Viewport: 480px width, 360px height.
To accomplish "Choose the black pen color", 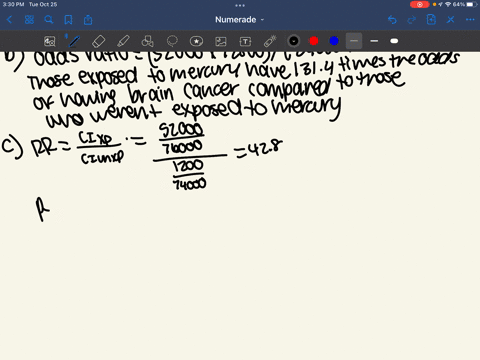I will tap(294, 41).
